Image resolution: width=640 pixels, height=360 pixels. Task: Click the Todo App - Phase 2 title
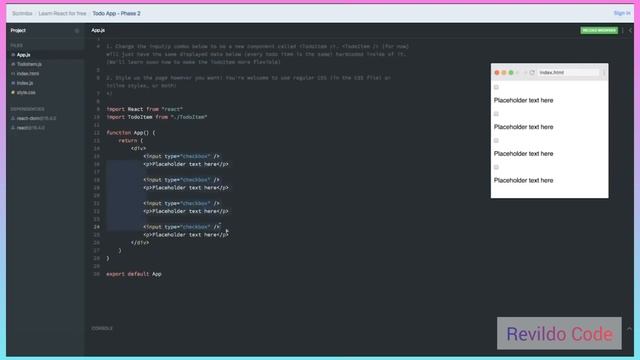pos(116,13)
